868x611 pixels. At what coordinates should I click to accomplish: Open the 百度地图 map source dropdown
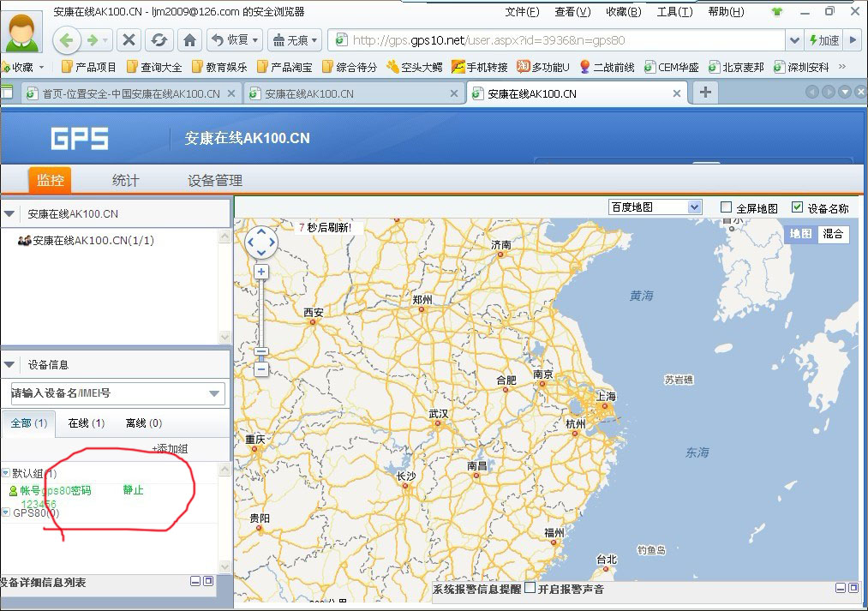[655, 207]
